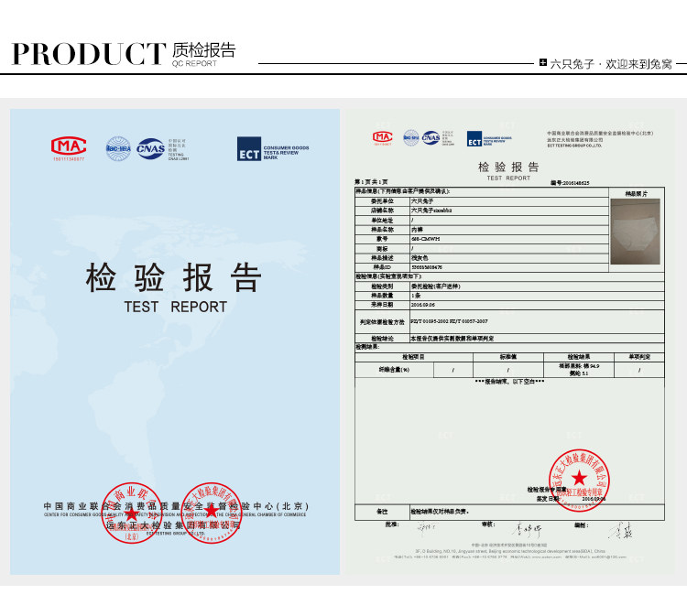Image resolution: width=687 pixels, height=616 pixels.
Task: Click the 第1页共1页 page indicator
Action: point(371,182)
